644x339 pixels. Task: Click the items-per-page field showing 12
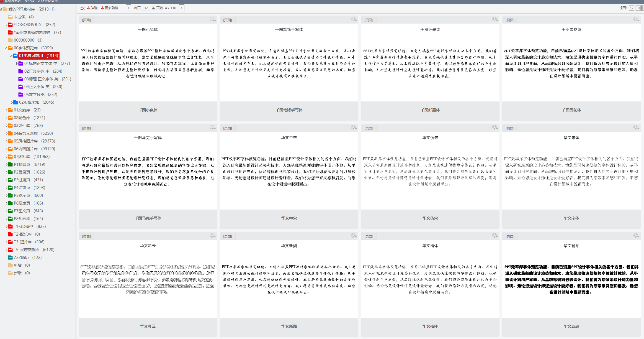(146, 8)
